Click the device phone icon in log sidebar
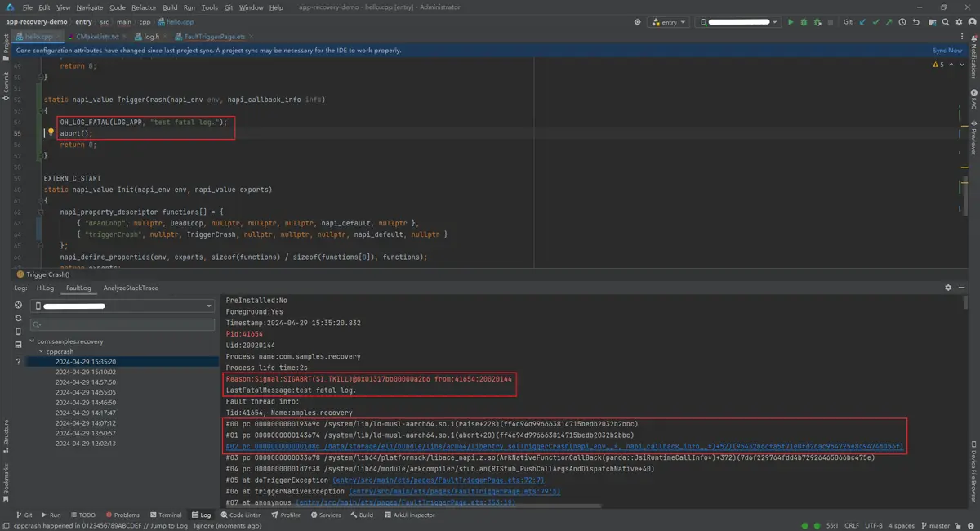Screen dimensions: 980x531 (x=19, y=332)
